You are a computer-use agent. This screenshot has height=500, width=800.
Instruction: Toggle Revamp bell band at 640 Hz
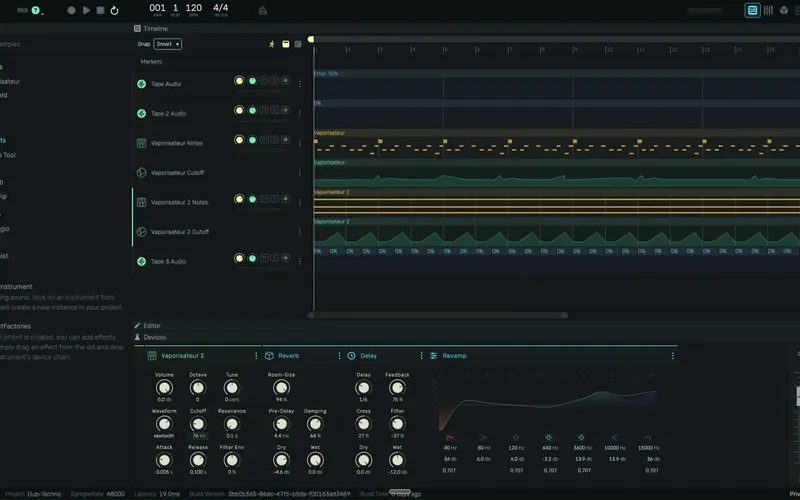coord(548,437)
